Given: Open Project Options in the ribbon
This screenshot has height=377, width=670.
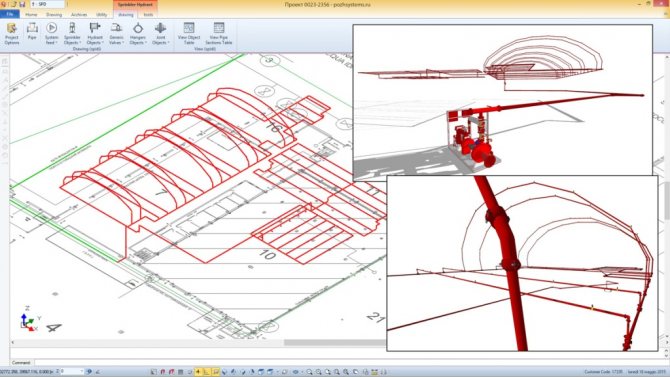Looking at the screenshot, I should click(12, 33).
